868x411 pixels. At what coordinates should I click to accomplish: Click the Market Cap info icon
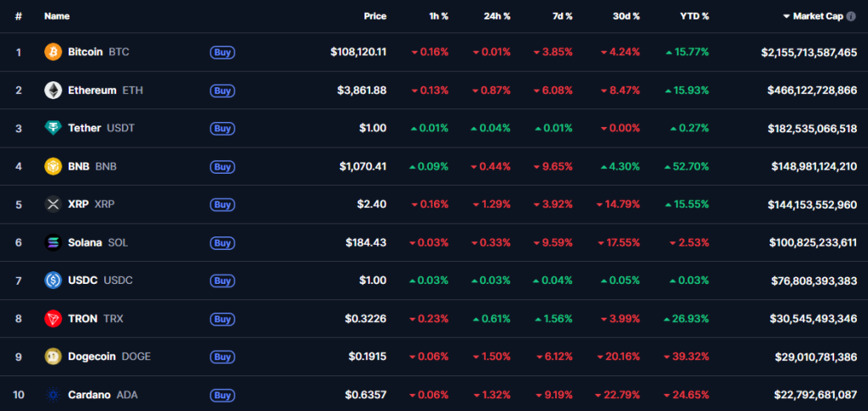pyautogui.click(x=851, y=16)
